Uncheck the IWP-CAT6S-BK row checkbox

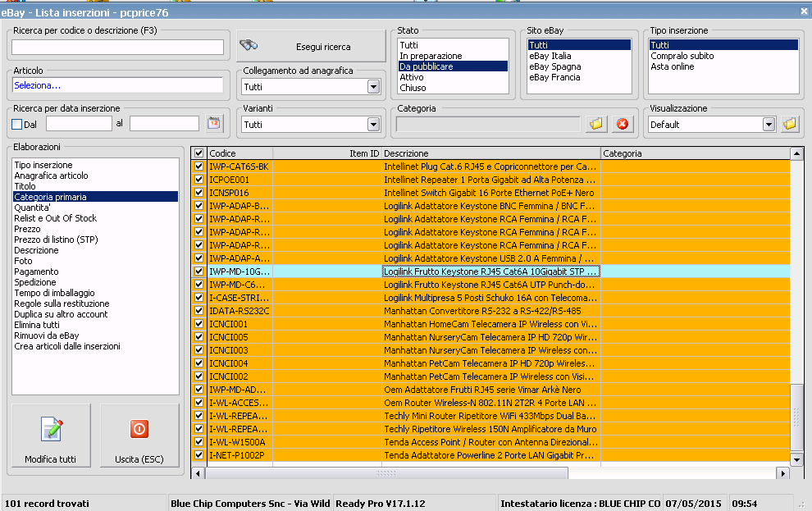pyautogui.click(x=198, y=167)
